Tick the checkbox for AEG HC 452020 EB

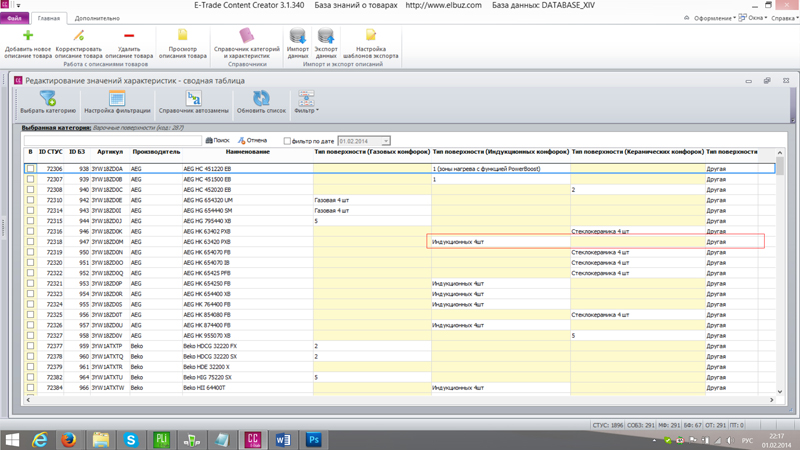(x=31, y=189)
